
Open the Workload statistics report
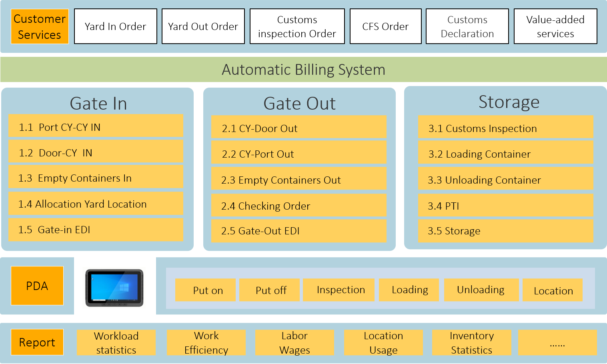pos(116,342)
